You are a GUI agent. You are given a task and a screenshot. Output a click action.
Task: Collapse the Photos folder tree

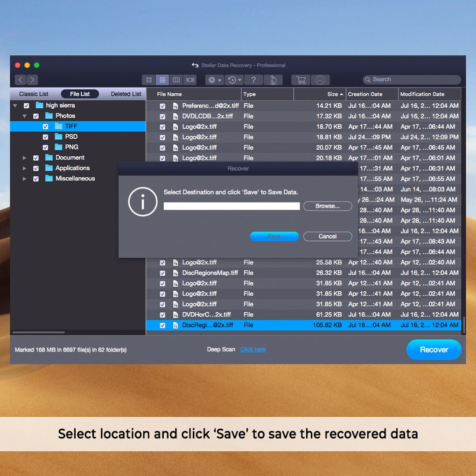[x=24, y=116]
